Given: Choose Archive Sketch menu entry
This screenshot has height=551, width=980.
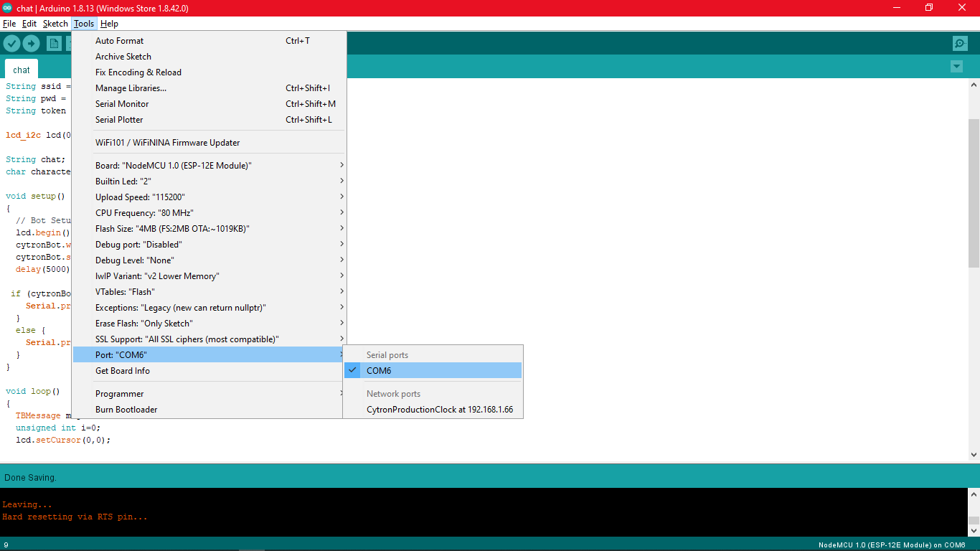Looking at the screenshot, I should 209,57.
